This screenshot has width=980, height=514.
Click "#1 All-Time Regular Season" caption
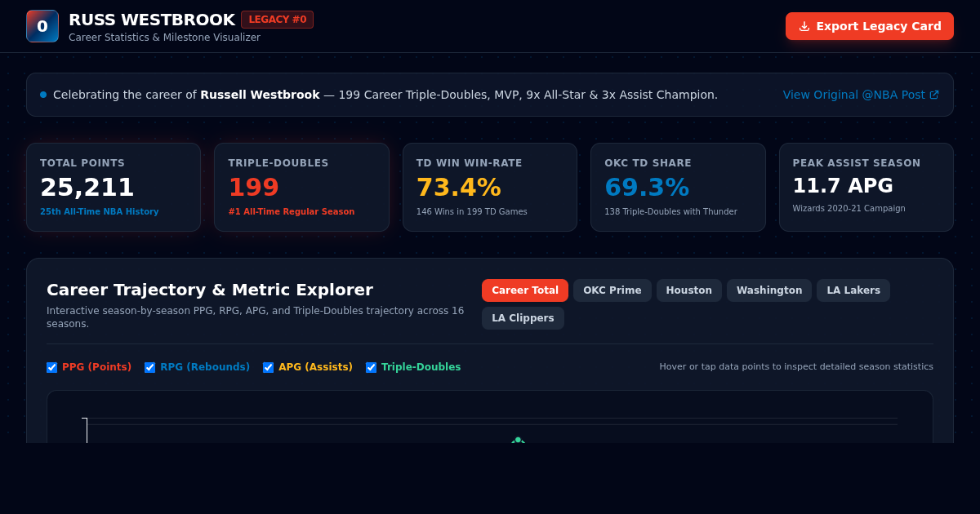tap(292, 212)
